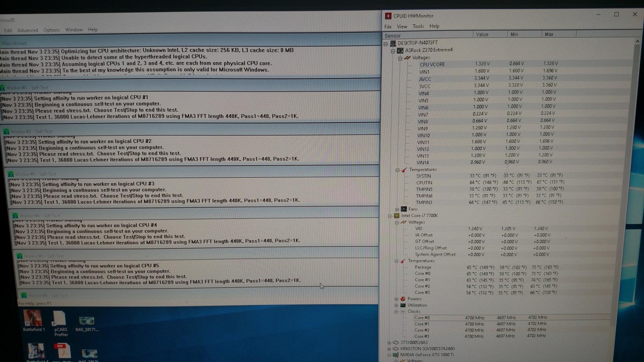Expand the KINGSTON SUV300S37A240G drive node

tap(389, 349)
